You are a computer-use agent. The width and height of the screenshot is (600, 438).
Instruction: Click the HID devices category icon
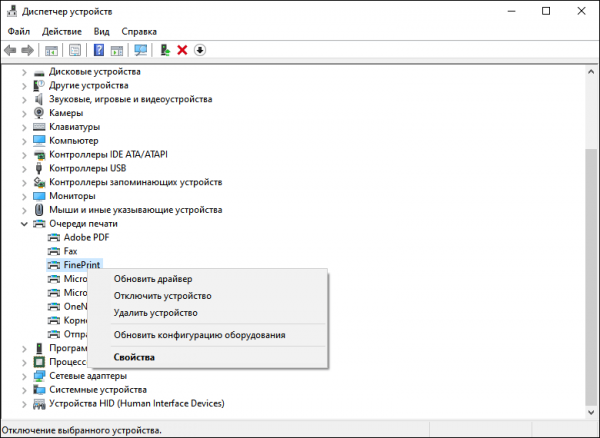[39, 404]
